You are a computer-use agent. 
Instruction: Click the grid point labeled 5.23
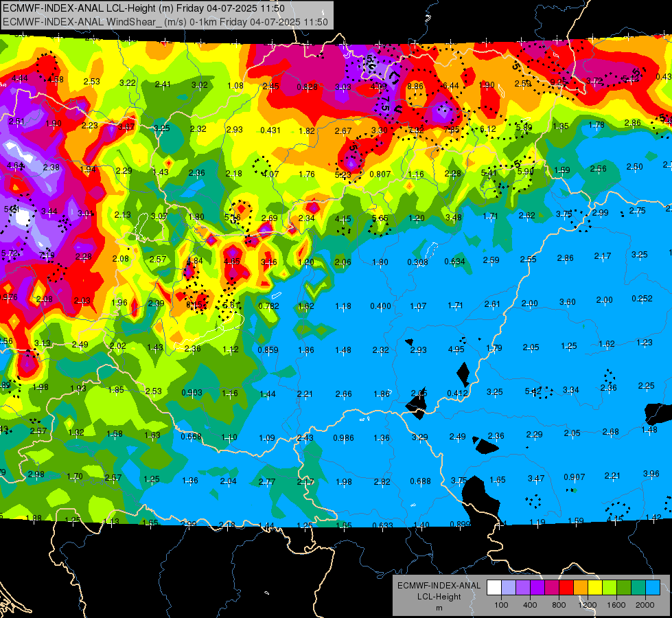(343, 174)
